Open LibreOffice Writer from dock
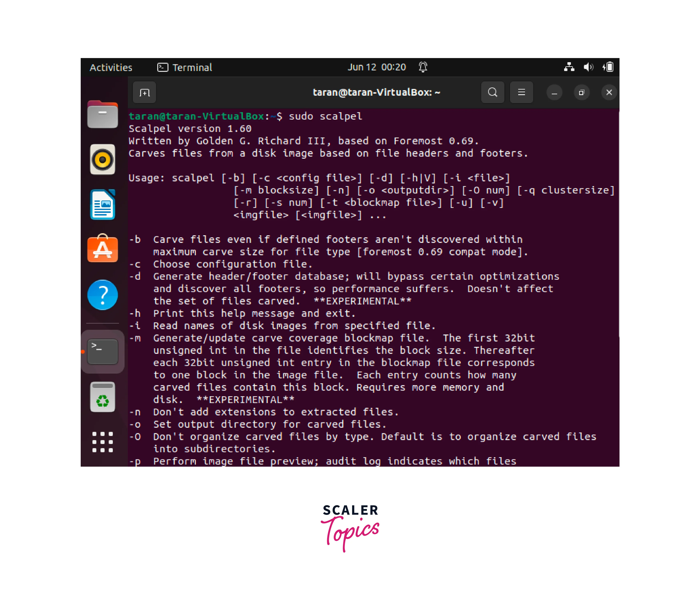Screen dimensions: 700x592 pos(102,204)
